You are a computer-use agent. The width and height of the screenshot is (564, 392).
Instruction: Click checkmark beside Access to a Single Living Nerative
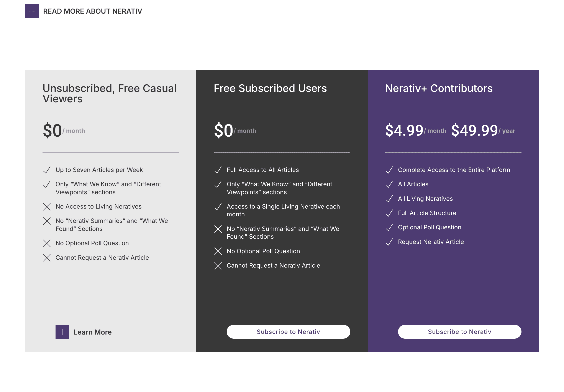click(218, 207)
